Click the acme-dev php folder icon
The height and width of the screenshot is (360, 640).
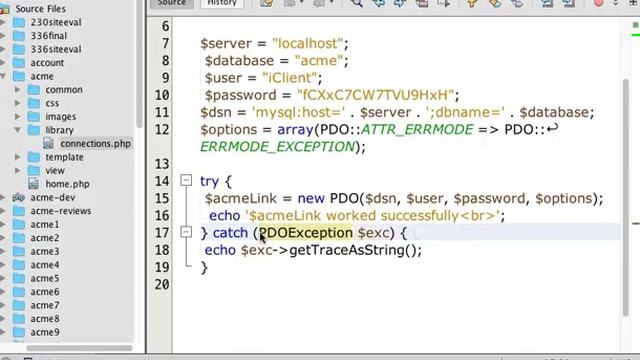tap(18, 198)
